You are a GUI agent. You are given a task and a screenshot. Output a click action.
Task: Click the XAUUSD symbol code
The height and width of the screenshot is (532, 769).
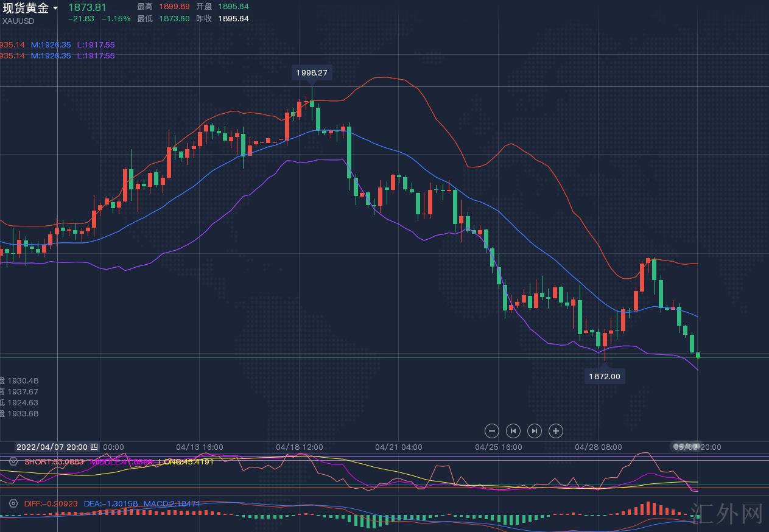[18, 21]
